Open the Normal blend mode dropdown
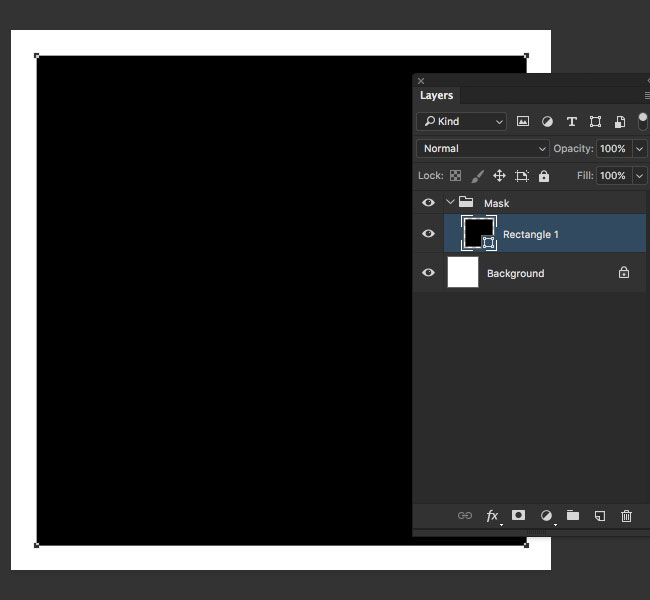650x600 pixels. tap(483, 148)
